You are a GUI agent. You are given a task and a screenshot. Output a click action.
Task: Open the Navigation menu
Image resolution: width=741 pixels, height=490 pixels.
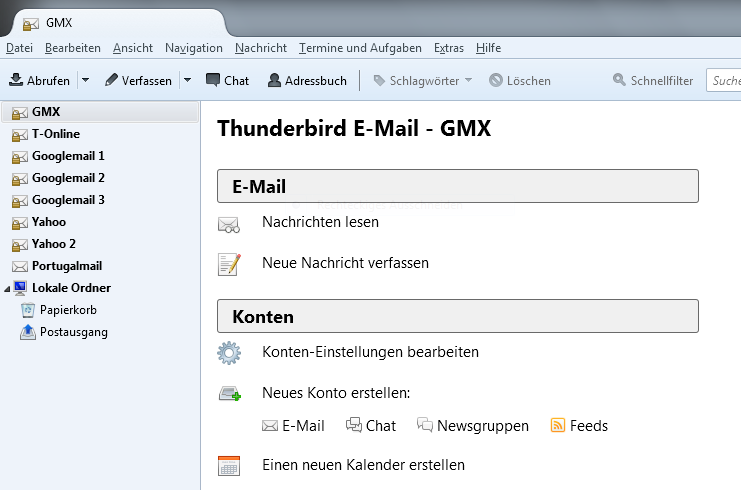[x=194, y=48]
